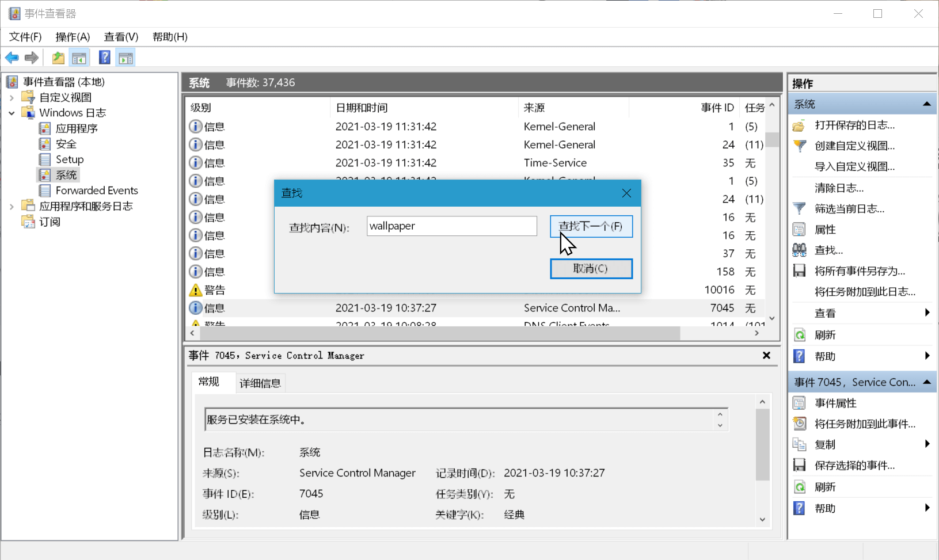The width and height of the screenshot is (939, 560).
Task: Click the 筛选当前日志 filter icon
Action: pyautogui.click(x=800, y=208)
